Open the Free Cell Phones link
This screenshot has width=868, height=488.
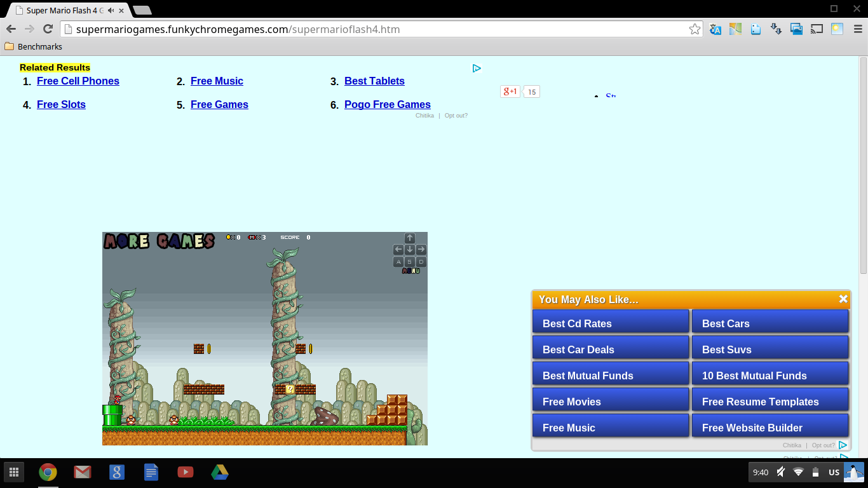pyautogui.click(x=78, y=81)
